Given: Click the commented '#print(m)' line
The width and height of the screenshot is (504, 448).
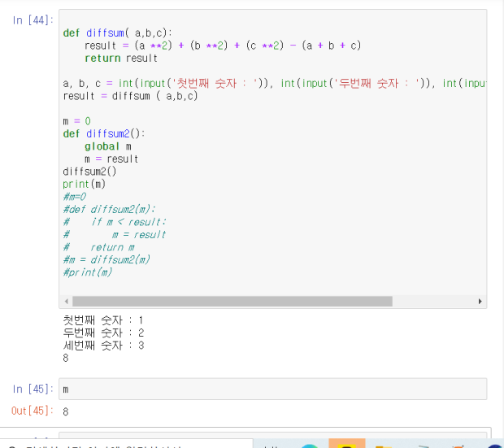Looking at the screenshot, I should coord(88,272).
